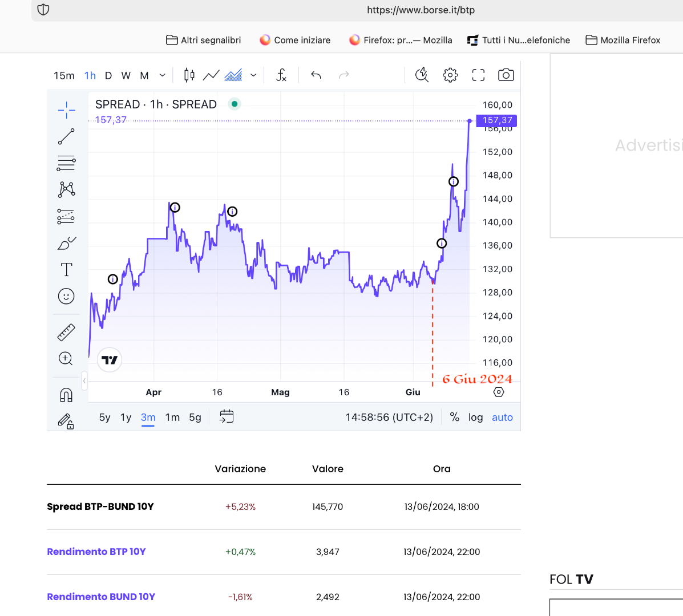Enter fullscreen chart mode

click(x=478, y=75)
